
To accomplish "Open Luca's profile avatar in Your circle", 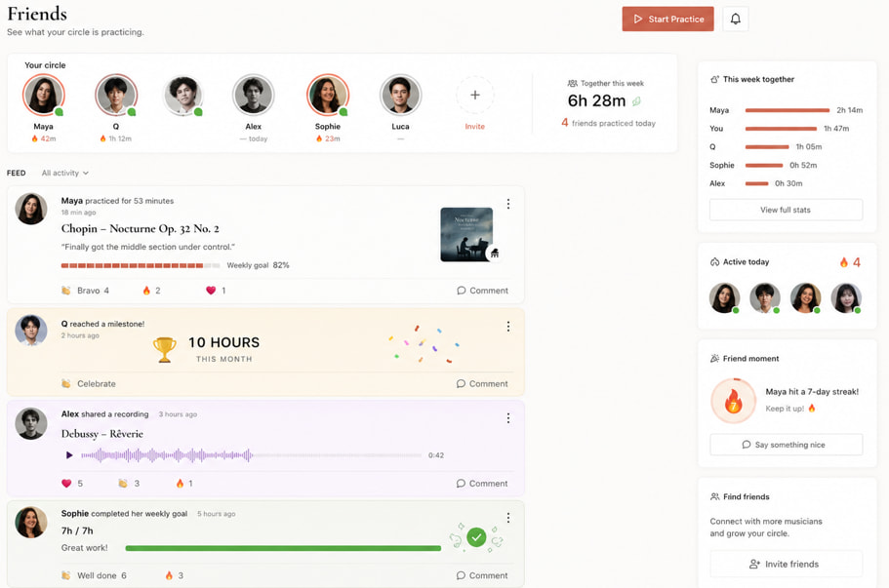I will coord(400,96).
